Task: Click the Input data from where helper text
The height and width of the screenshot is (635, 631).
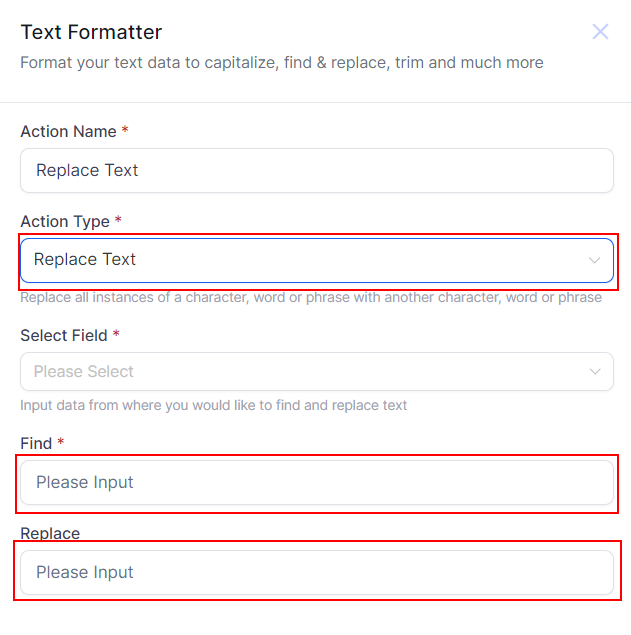Action: [x=213, y=406]
